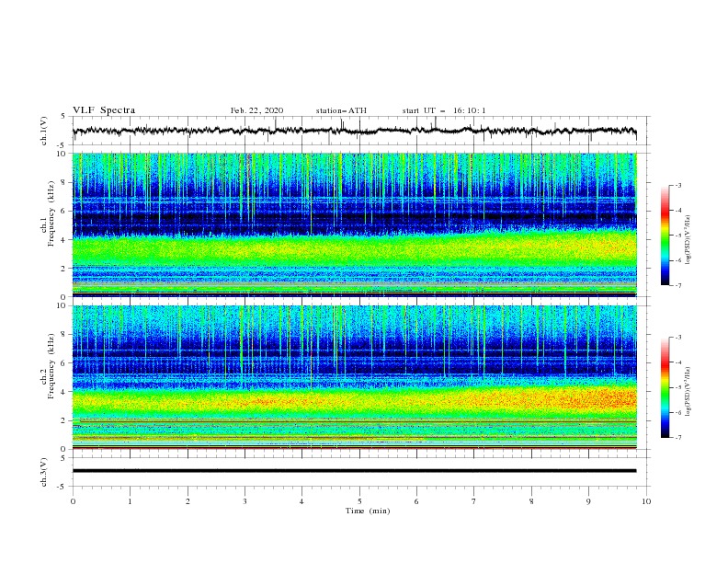Click the "1" tick on the Time axis
The height and width of the screenshot is (563, 728).
[x=130, y=501]
